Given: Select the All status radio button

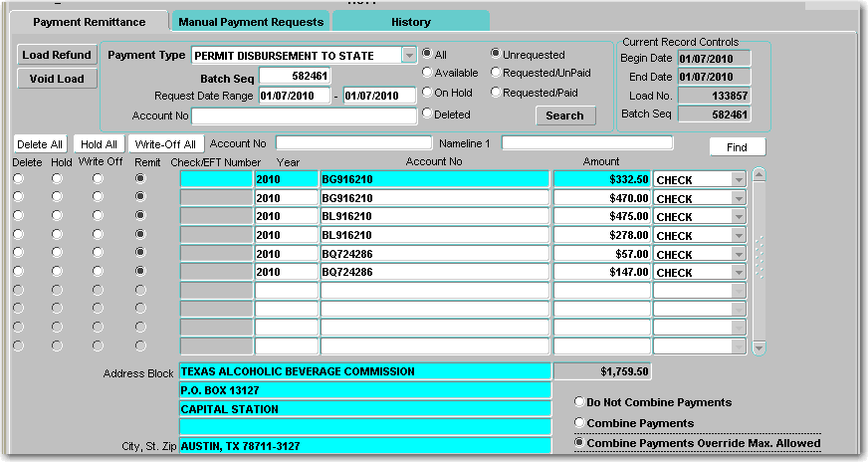Looking at the screenshot, I should coord(427,53).
